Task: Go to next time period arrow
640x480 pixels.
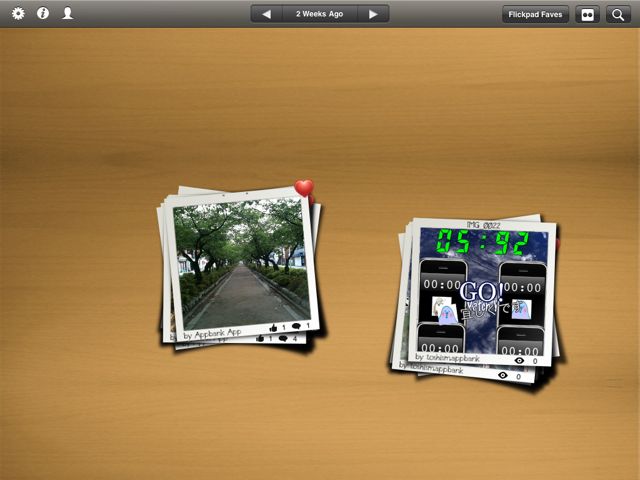Action: pos(373,14)
